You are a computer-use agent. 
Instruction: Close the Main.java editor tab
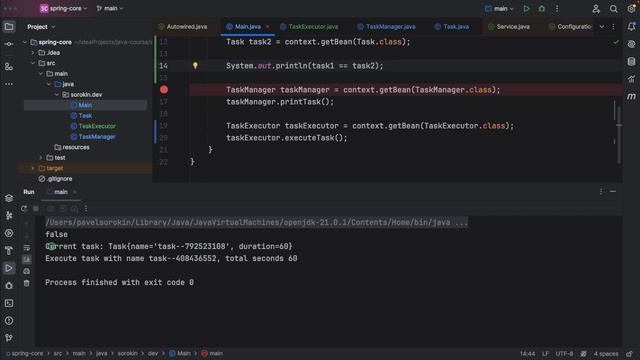(x=267, y=27)
